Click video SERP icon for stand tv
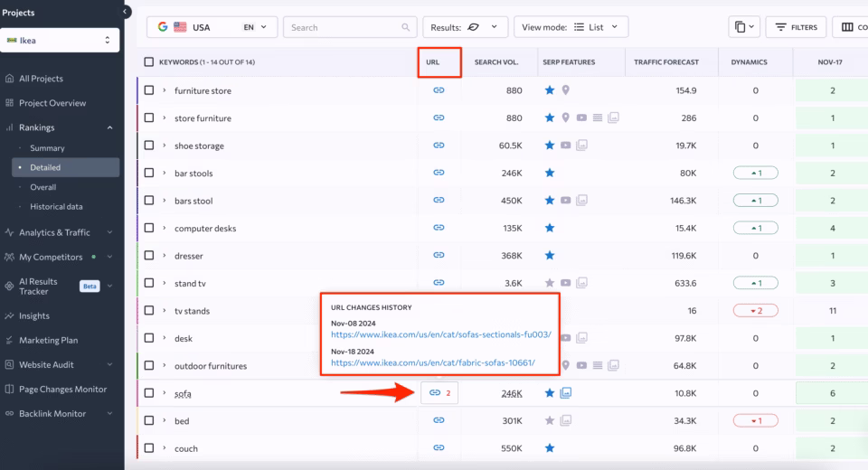This screenshot has height=470, width=868. click(565, 283)
